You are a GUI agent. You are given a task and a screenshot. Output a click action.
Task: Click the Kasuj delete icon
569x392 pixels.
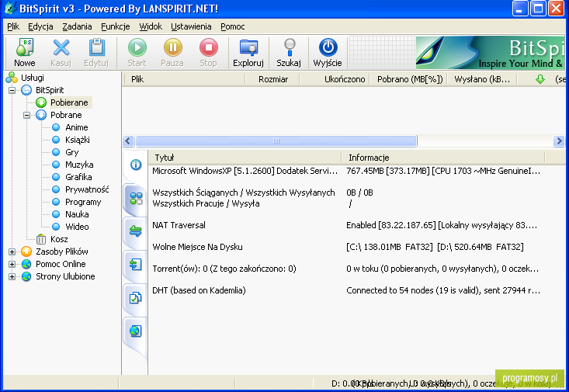click(x=61, y=47)
